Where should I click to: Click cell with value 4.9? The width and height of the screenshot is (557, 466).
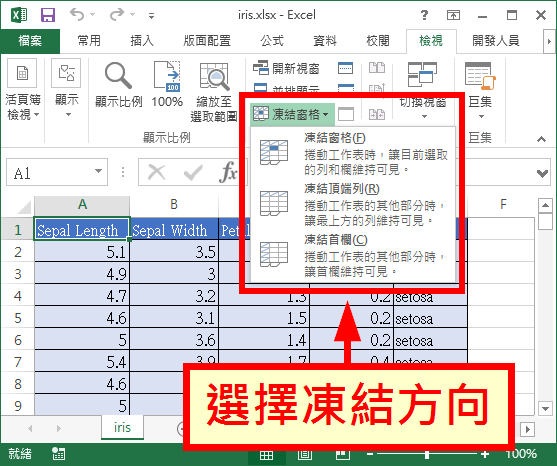click(82, 274)
